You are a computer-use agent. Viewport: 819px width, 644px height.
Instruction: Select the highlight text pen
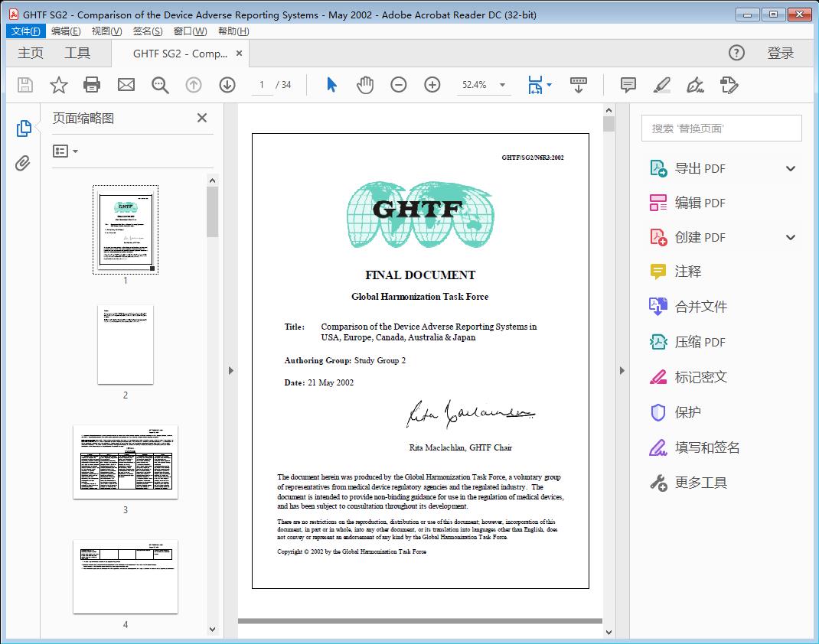[662, 85]
